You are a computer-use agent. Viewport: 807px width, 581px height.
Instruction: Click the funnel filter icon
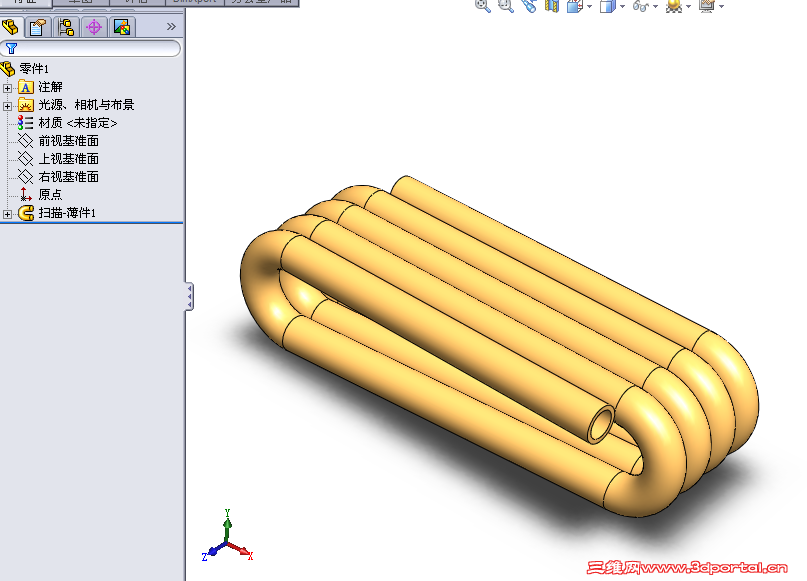pos(11,48)
